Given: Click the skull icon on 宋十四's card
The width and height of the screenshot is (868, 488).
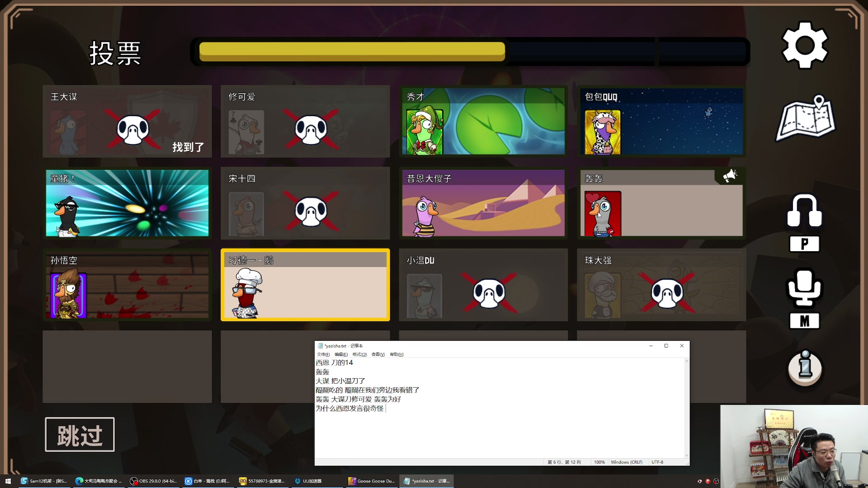Looking at the screenshot, I should (x=311, y=211).
